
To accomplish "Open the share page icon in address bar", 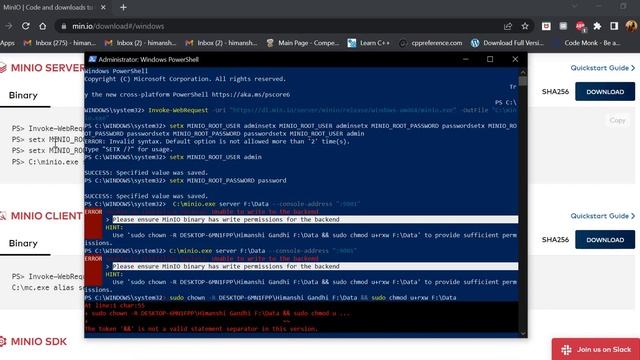I will click(508, 26).
